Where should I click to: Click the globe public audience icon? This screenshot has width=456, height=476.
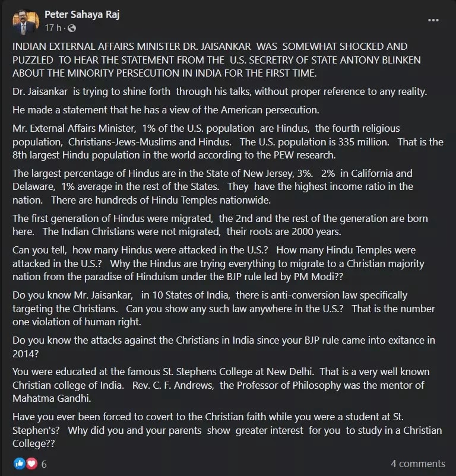72,28
